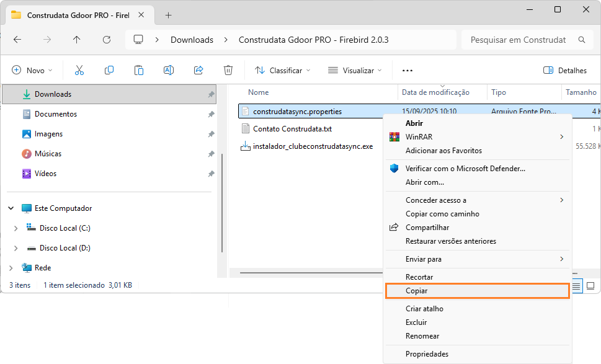Image resolution: width=601 pixels, height=364 pixels.
Task: Collapse the Este Computador tree node
Action: click(11, 208)
